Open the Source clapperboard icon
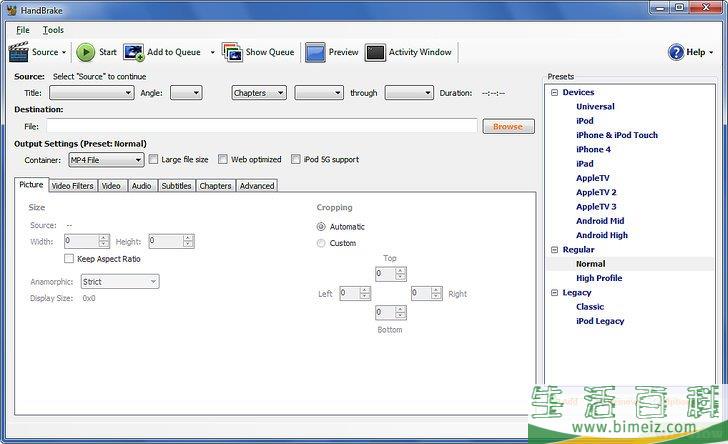This screenshot has width=728, height=444. click(19, 52)
